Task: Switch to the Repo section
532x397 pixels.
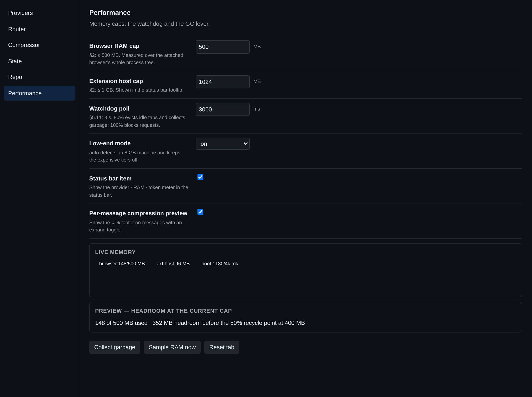Action: [x=39, y=77]
